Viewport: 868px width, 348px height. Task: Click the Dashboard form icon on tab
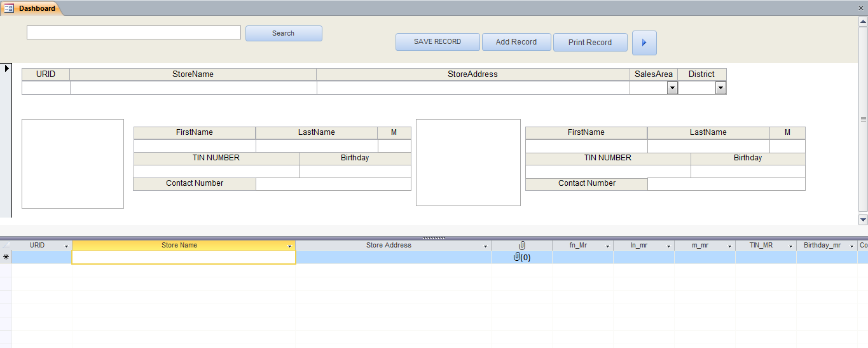pyautogui.click(x=9, y=8)
